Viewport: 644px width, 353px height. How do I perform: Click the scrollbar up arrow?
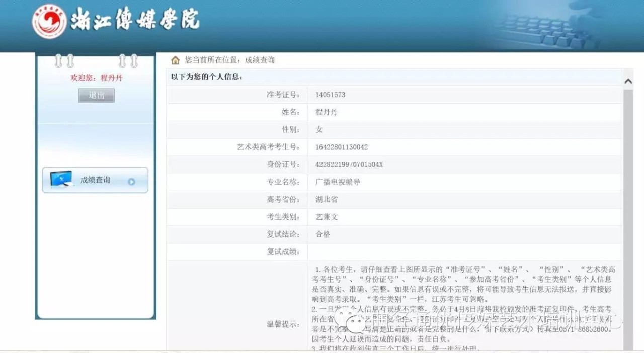[628, 81]
